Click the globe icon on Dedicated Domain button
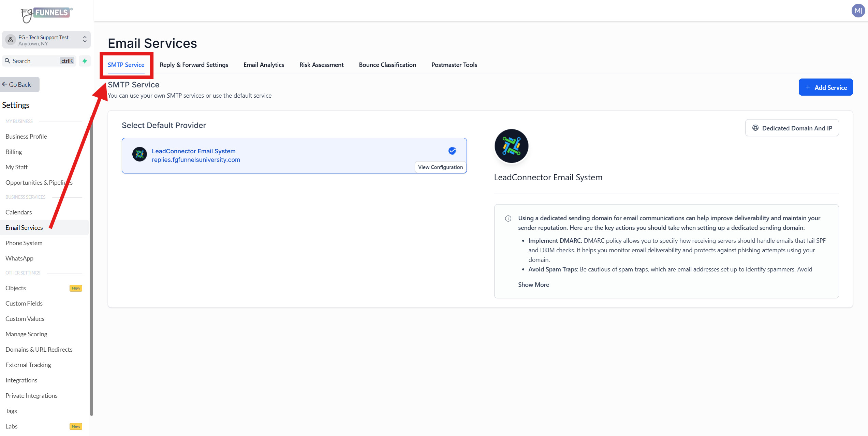Image resolution: width=868 pixels, height=436 pixels. (755, 128)
